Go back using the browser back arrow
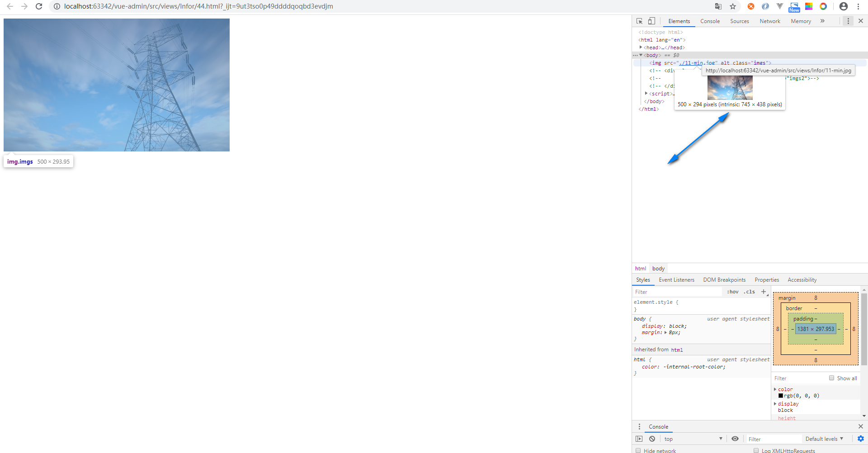Image resolution: width=868 pixels, height=453 pixels. (10, 6)
